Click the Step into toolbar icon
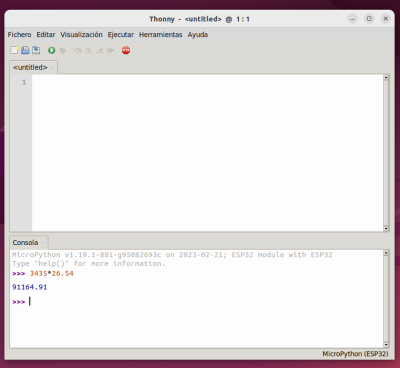 89,51
